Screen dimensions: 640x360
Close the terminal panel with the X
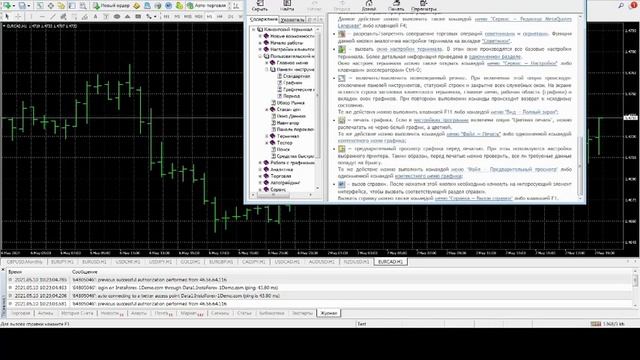(x=3, y=270)
